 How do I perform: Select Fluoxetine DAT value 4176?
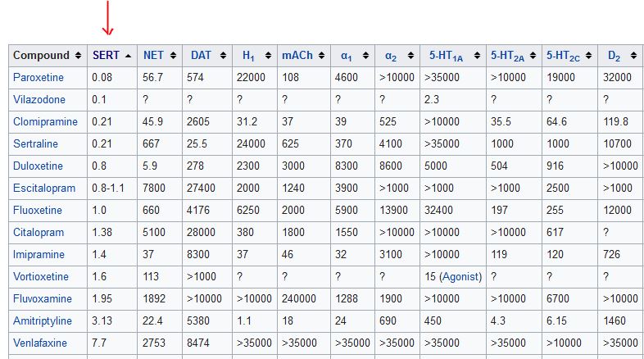pos(198,211)
